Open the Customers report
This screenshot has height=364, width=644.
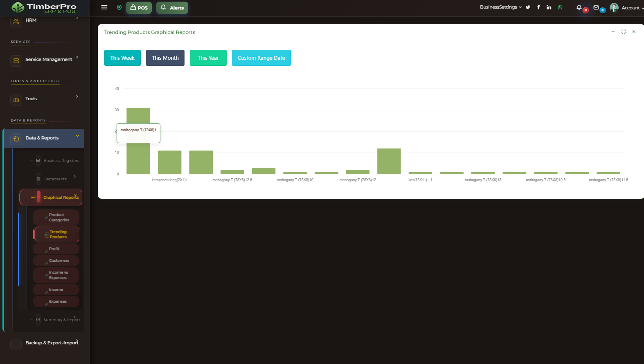pyautogui.click(x=56, y=261)
